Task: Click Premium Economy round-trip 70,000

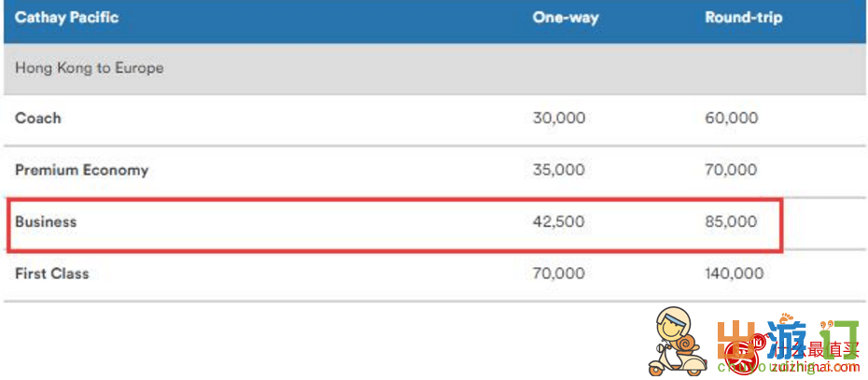Action: pyautogui.click(x=732, y=170)
